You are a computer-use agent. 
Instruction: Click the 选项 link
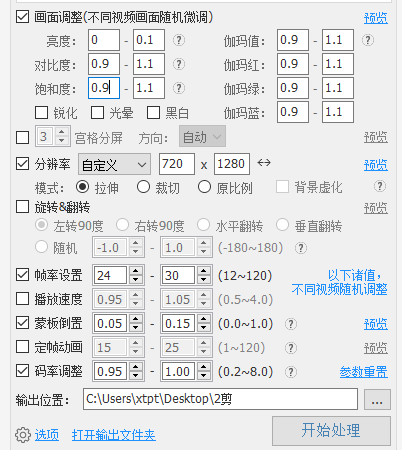(47, 435)
